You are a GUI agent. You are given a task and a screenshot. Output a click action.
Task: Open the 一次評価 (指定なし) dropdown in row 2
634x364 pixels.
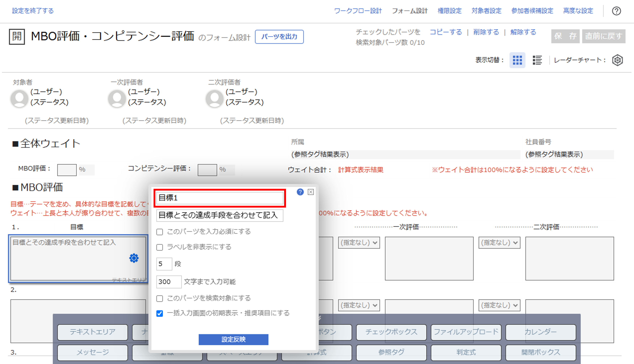(x=359, y=305)
